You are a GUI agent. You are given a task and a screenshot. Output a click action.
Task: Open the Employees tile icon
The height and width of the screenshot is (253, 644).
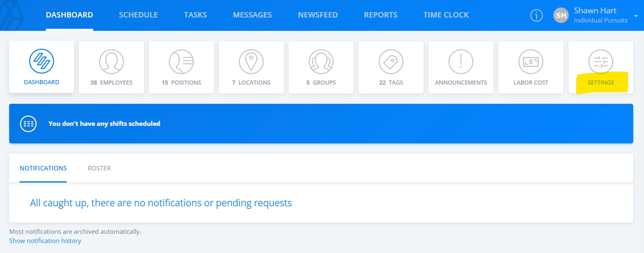[x=111, y=62]
